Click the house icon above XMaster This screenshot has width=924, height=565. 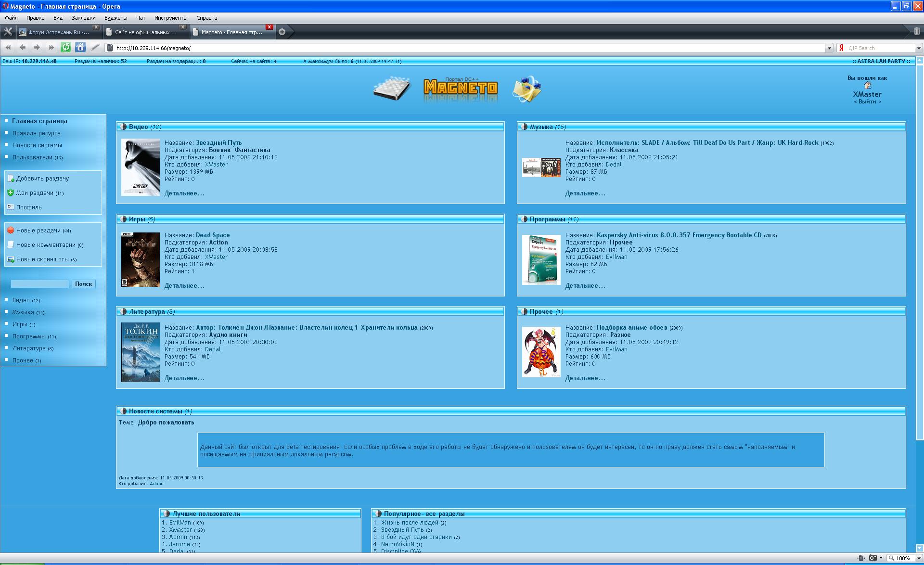click(x=868, y=85)
